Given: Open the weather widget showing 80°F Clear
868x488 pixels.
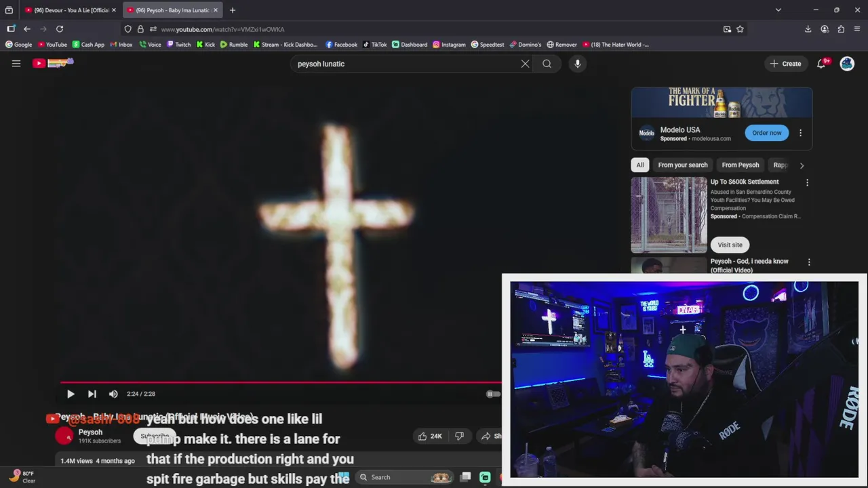Looking at the screenshot, I should pos(23,476).
